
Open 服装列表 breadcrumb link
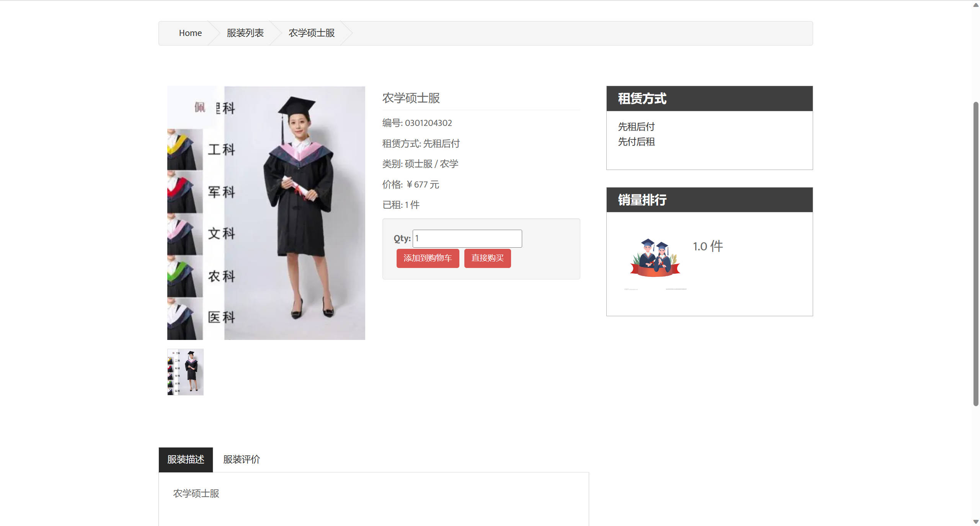[x=245, y=33]
